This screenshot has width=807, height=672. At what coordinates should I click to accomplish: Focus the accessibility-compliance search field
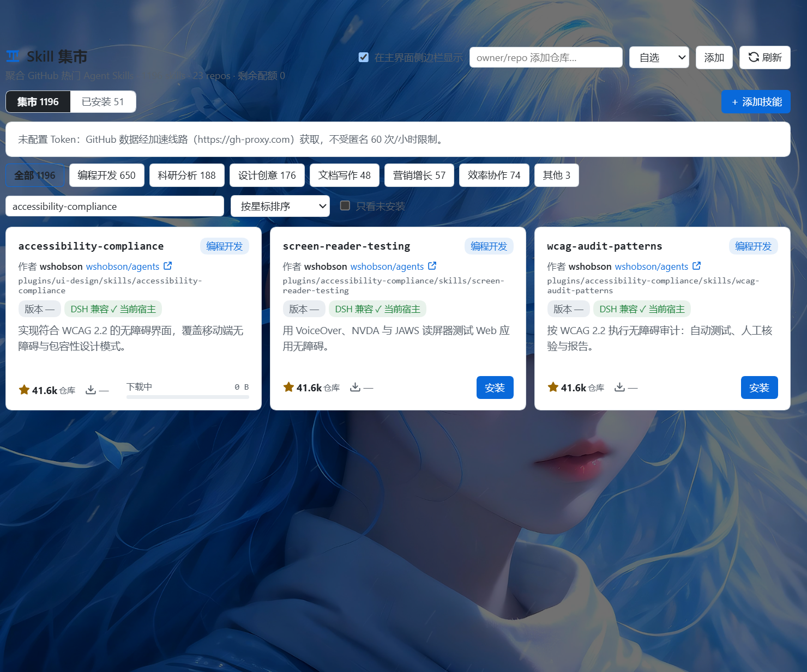115,206
